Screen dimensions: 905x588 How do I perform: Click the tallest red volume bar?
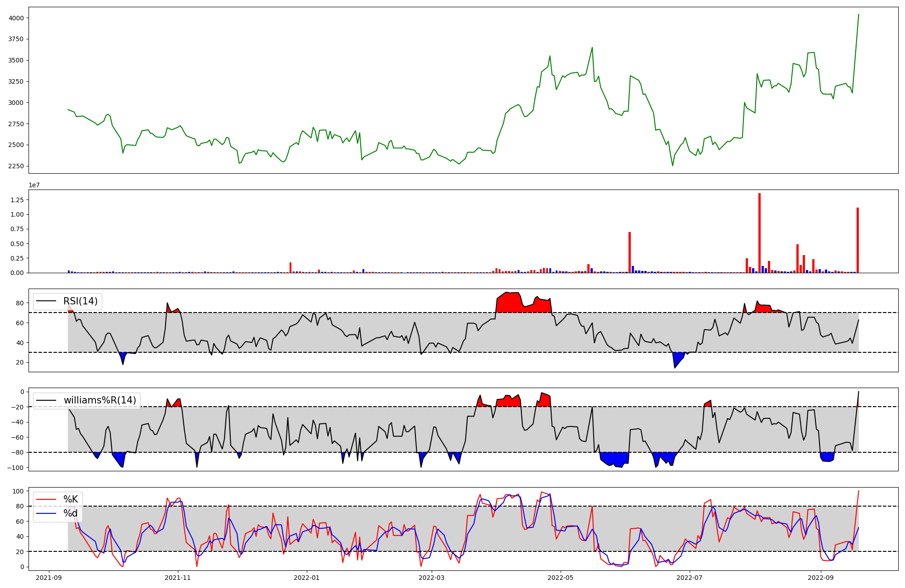coord(759,233)
